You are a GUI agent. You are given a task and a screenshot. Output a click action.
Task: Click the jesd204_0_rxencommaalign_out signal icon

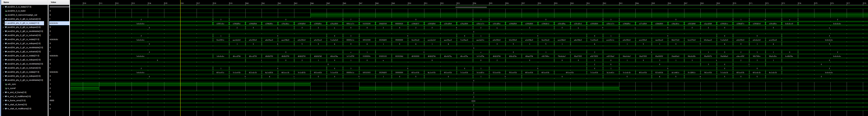click(x=6, y=15)
